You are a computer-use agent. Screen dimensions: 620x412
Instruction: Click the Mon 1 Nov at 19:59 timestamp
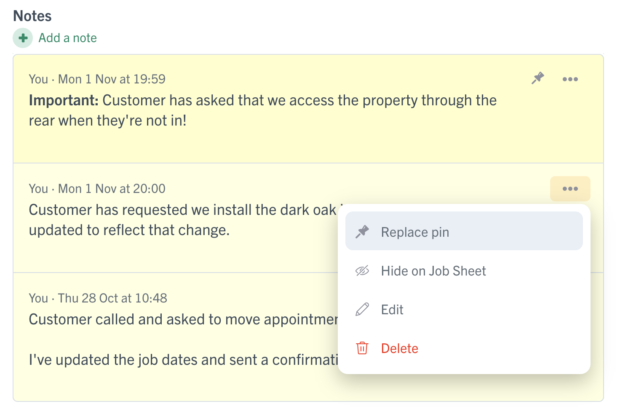[x=112, y=79]
